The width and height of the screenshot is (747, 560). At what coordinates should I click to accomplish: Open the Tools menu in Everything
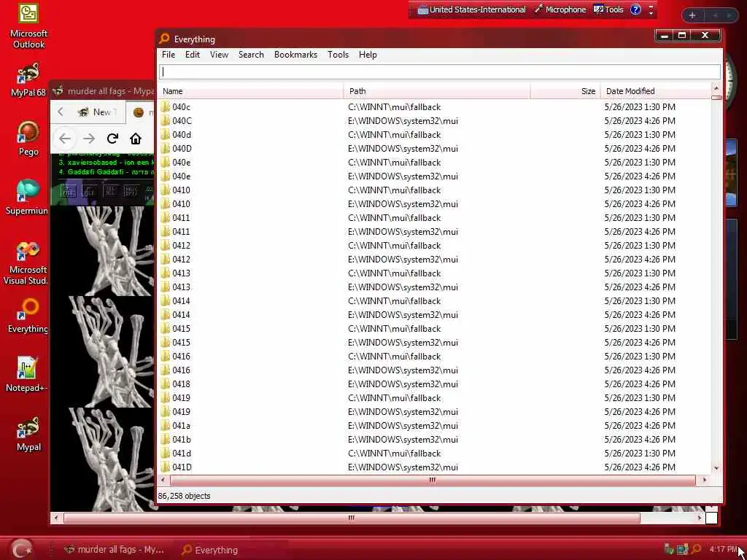(x=338, y=55)
